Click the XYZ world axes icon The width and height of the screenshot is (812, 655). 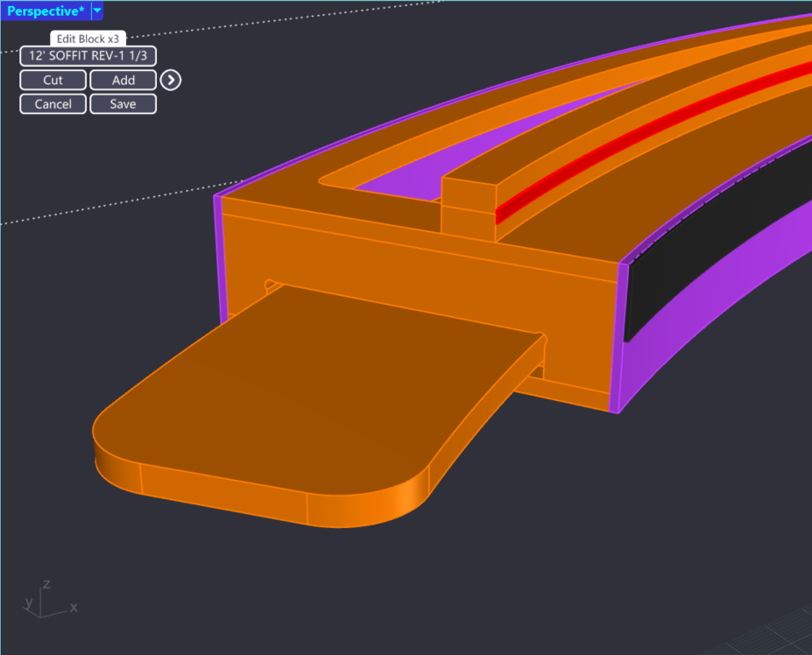click(x=46, y=600)
